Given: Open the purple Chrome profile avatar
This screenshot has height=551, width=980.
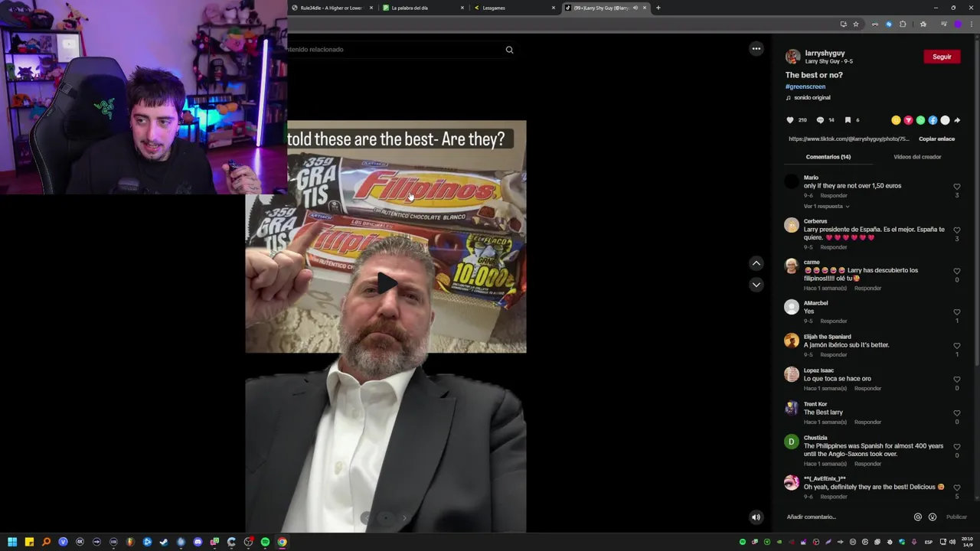Looking at the screenshot, I should [958, 24].
